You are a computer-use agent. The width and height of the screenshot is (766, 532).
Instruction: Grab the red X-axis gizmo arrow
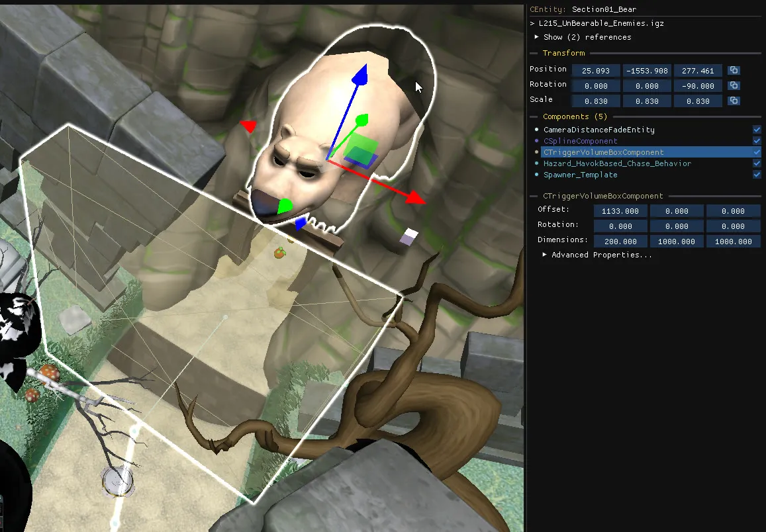415,197
